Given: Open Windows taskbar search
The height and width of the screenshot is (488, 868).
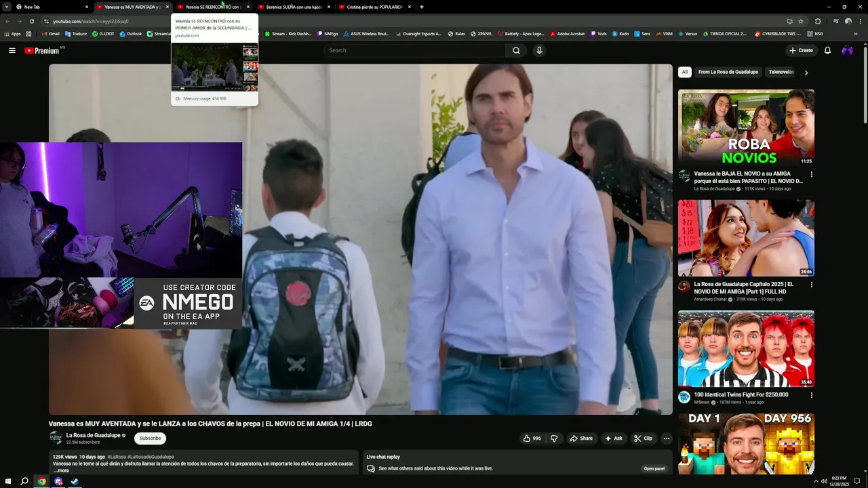Looking at the screenshot, I should [24, 481].
